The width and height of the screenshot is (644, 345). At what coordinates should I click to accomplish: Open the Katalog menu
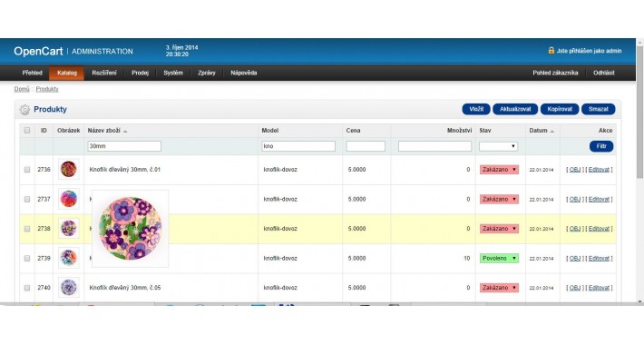(67, 73)
